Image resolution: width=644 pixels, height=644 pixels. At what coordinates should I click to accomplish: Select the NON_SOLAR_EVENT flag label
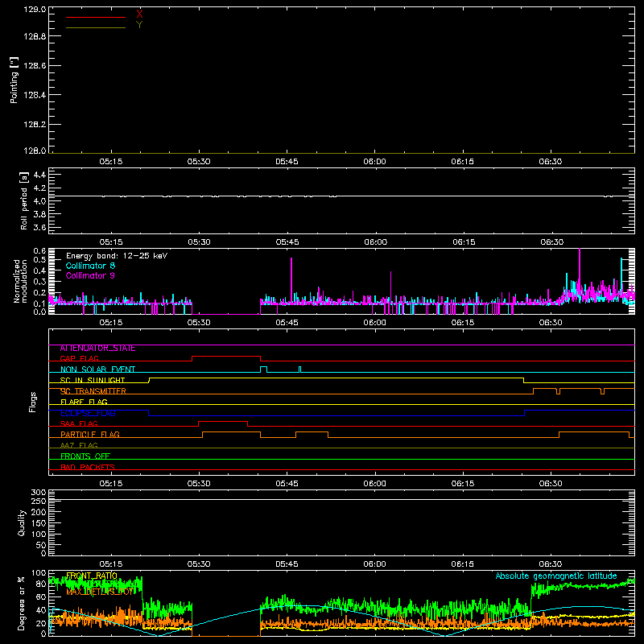(97, 369)
